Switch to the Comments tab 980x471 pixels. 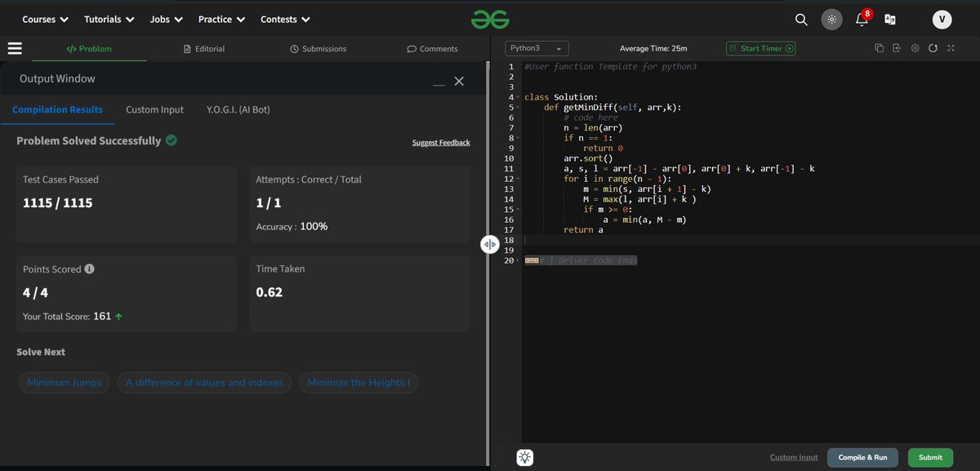432,48
